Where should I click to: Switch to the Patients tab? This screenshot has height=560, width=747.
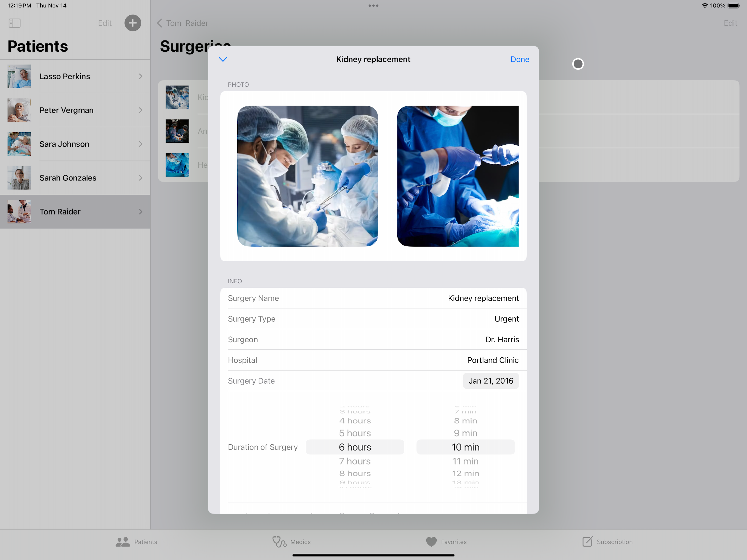(x=136, y=542)
